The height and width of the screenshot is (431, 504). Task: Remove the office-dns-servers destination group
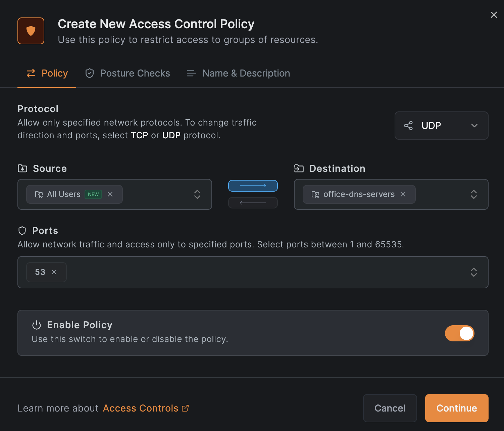click(x=403, y=194)
